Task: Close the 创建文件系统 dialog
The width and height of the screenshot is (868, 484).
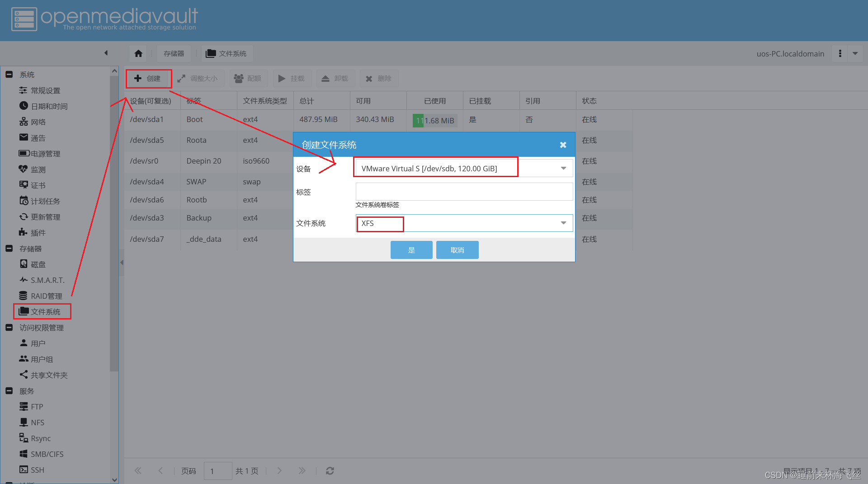Action: (x=563, y=145)
